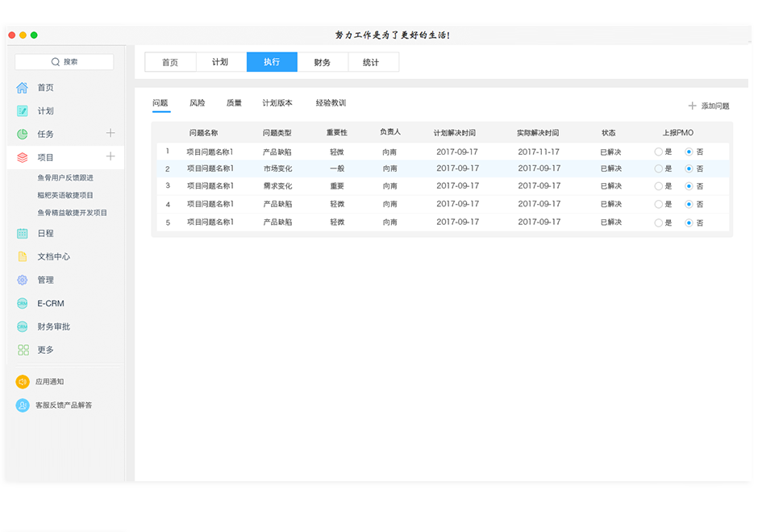Click the magnifier icon in search box
Image resolution: width=758 pixels, height=532 pixels.
click(56, 62)
